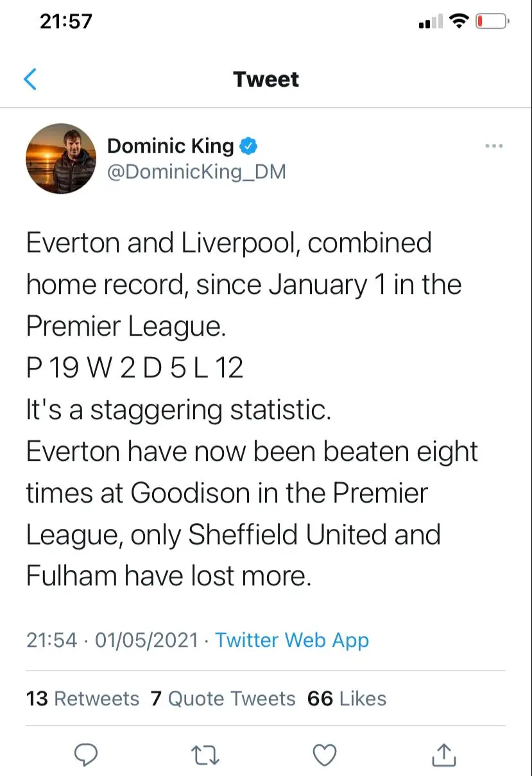Screen dimensions: 532x776
Task: Go back using the blue chevron
Action: click(x=30, y=80)
